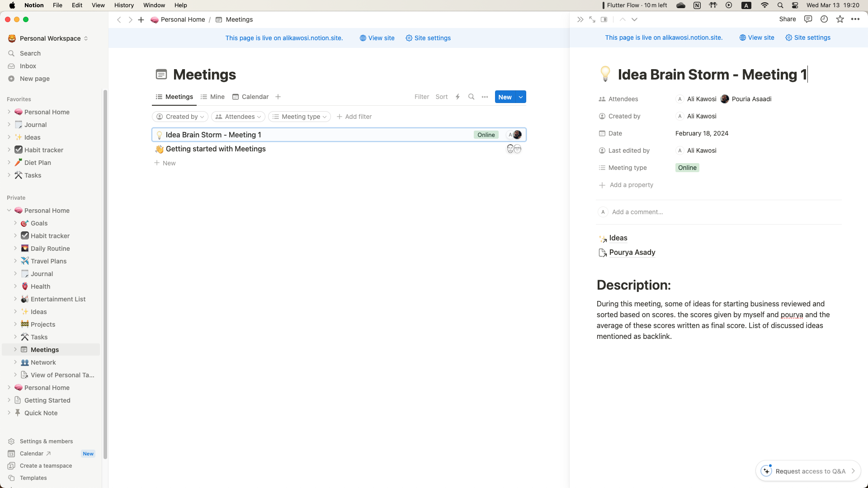Open the History menu

124,5
